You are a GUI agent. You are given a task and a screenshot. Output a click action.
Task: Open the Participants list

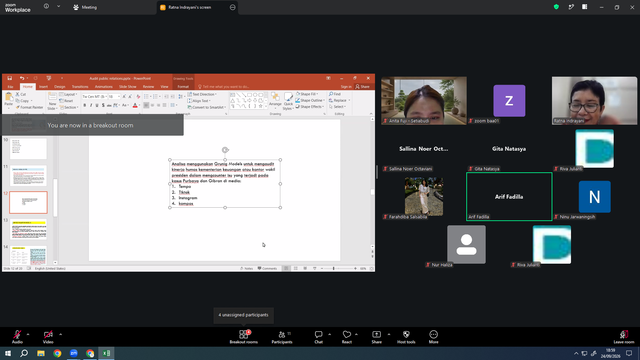[x=282, y=337]
